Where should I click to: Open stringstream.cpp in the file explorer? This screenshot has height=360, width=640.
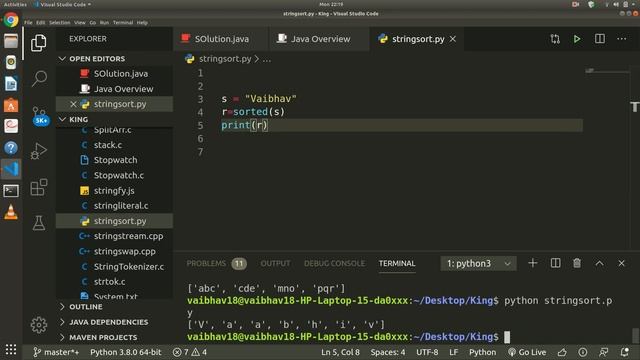(x=114, y=236)
